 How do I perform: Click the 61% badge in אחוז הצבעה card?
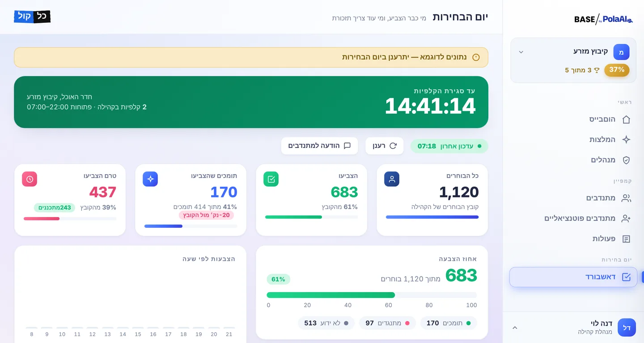click(x=278, y=279)
